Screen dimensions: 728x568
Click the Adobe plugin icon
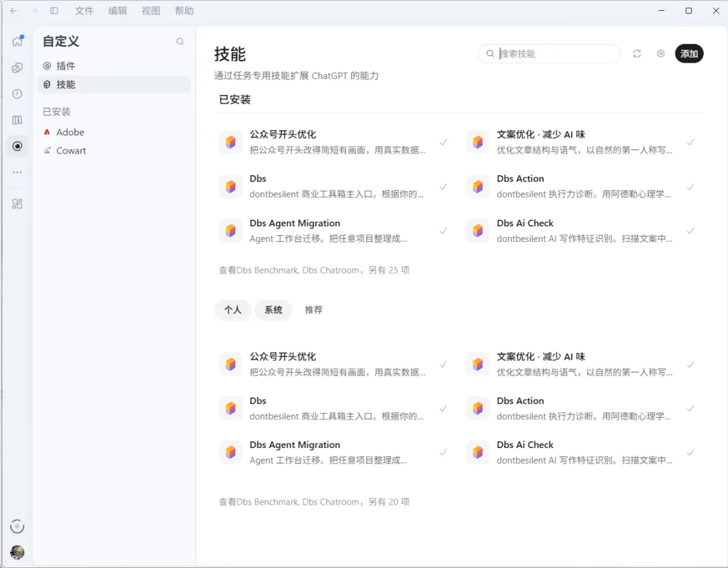tap(47, 132)
